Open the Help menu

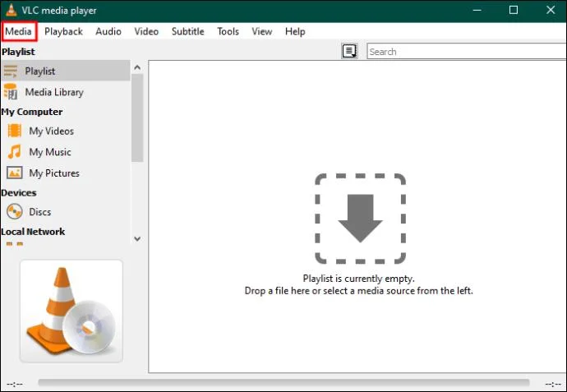point(295,31)
